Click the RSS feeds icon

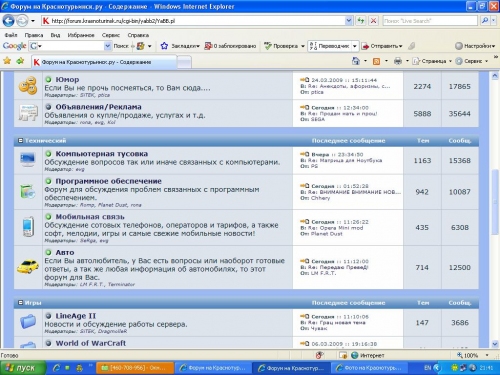pyautogui.click(x=376, y=61)
